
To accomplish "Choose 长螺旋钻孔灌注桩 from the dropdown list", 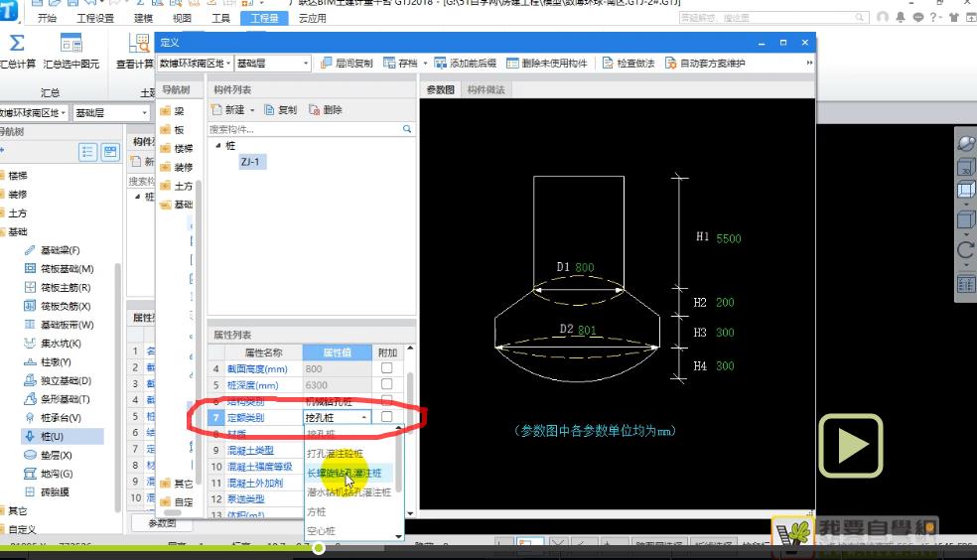I will coord(349,473).
